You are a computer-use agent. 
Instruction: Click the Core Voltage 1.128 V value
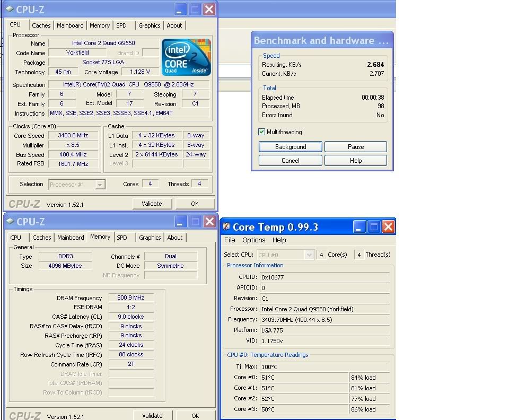pyautogui.click(x=140, y=72)
